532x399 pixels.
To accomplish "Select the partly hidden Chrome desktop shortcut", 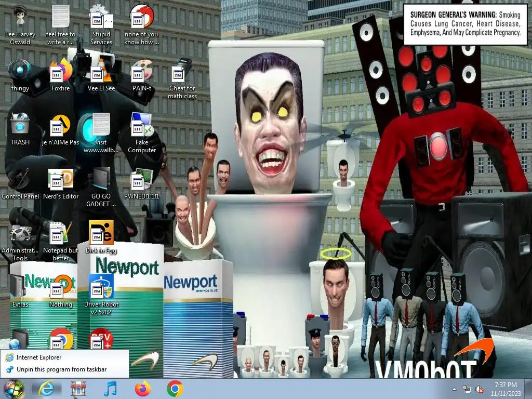I will [x=61, y=339].
